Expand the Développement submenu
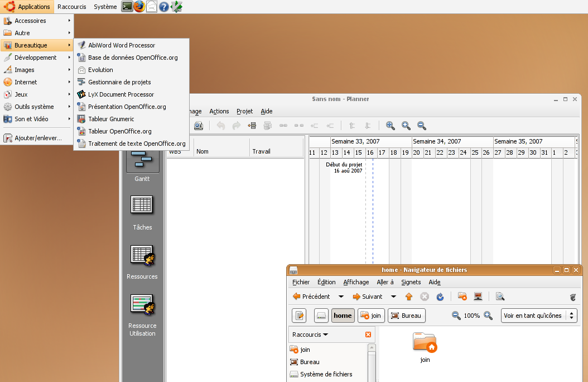 click(37, 58)
